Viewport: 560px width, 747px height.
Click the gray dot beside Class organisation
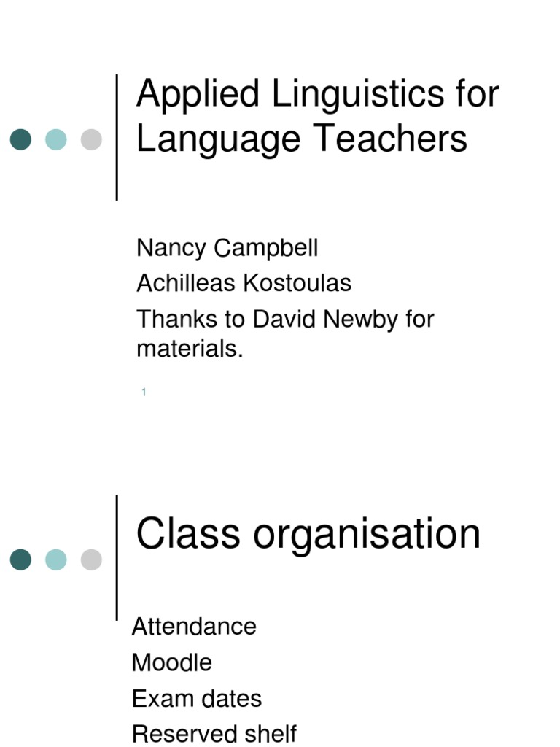[91, 560]
